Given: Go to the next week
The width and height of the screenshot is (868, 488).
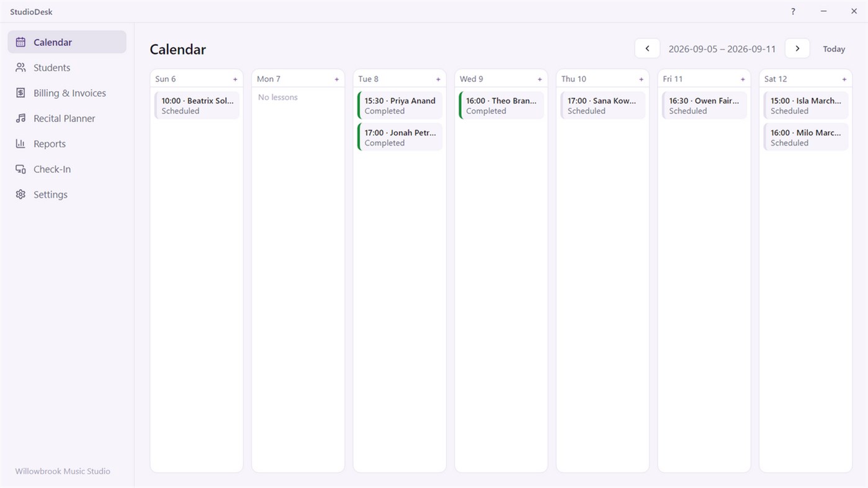Looking at the screenshot, I should 797,48.
